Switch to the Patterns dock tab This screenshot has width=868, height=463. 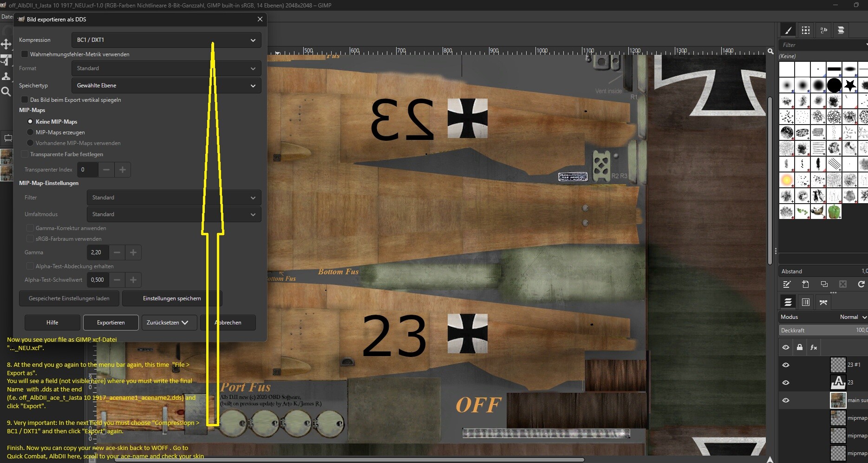point(806,30)
